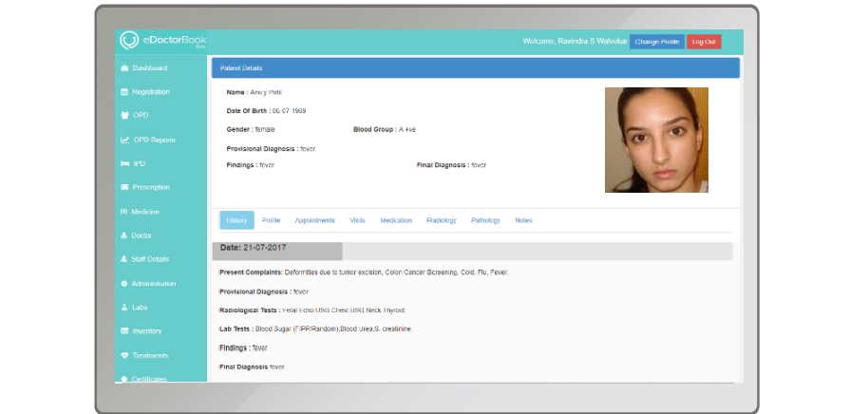This screenshot has width=868, height=414.
Task: Select the Treatments heart icon
Action: click(124, 356)
